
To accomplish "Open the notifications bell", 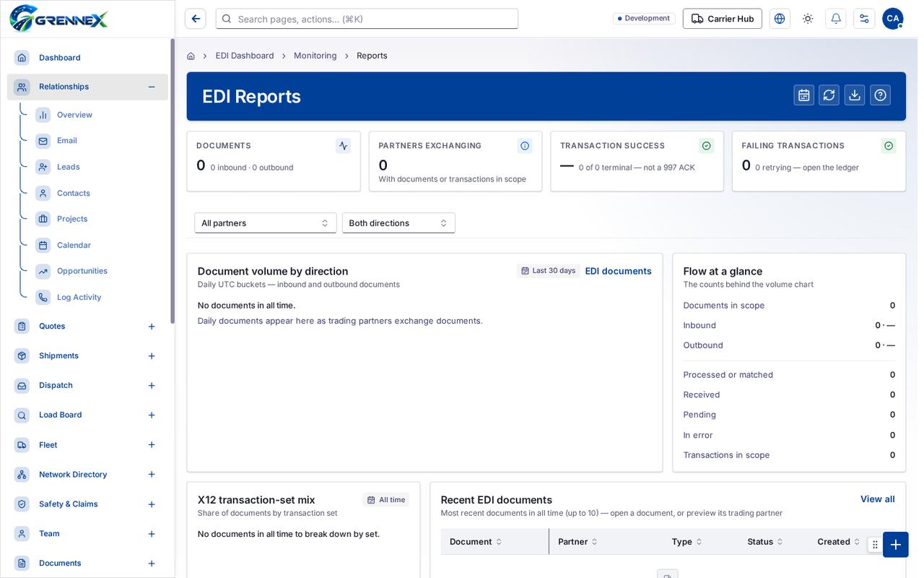I will pyautogui.click(x=836, y=19).
